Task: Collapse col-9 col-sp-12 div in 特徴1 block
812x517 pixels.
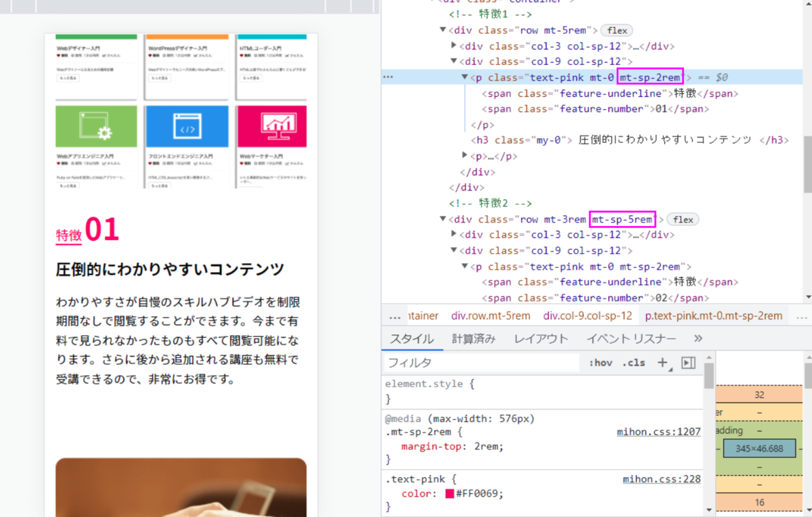Action: [x=454, y=62]
